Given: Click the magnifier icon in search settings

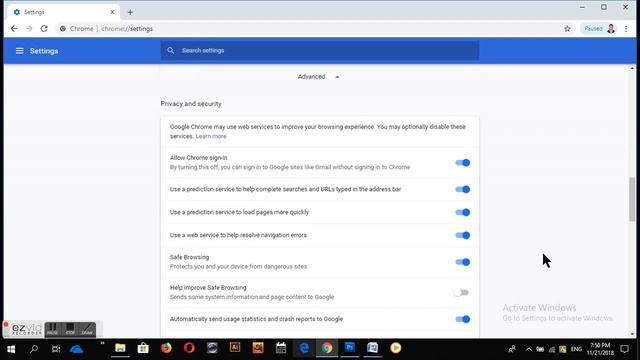Looking at the screenshot, I should tap(171, 51).
